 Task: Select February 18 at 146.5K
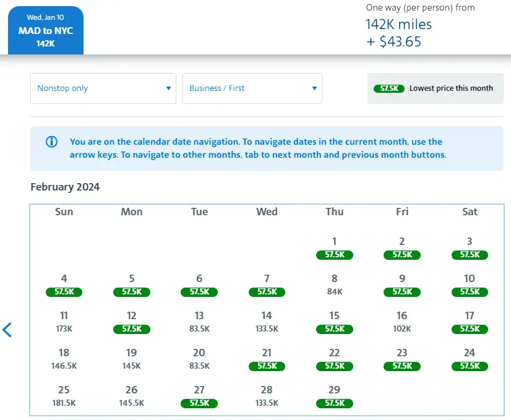coord(64,359)
